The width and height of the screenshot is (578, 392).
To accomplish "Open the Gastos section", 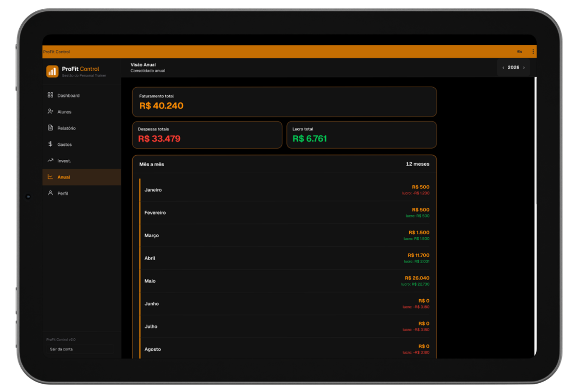I will pos(82,144).
